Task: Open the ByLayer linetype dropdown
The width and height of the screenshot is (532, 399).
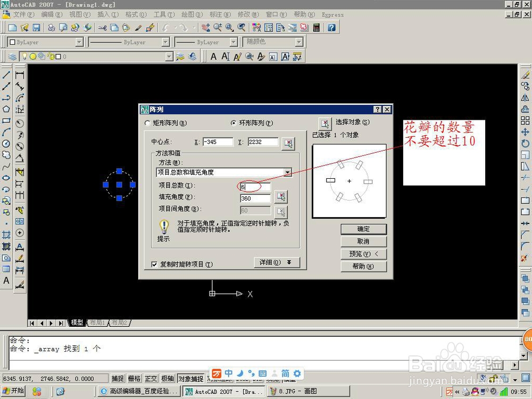Action: (x=165, y=42)
